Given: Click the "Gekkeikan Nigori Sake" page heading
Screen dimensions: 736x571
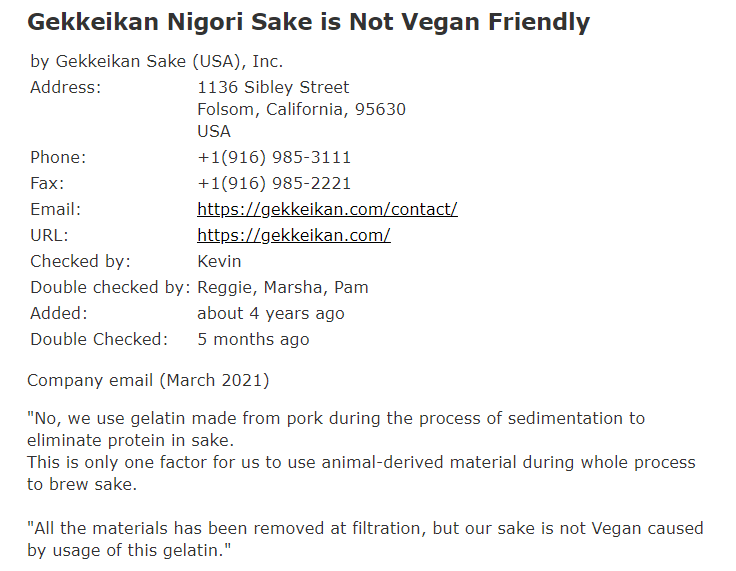Looking at the screenshot, I should tap(308, 21).
